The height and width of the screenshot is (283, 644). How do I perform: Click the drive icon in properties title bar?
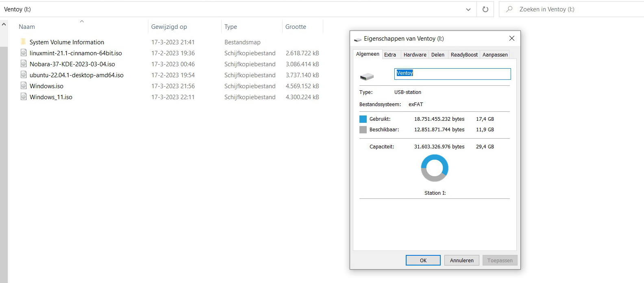[x=358, y=39]
